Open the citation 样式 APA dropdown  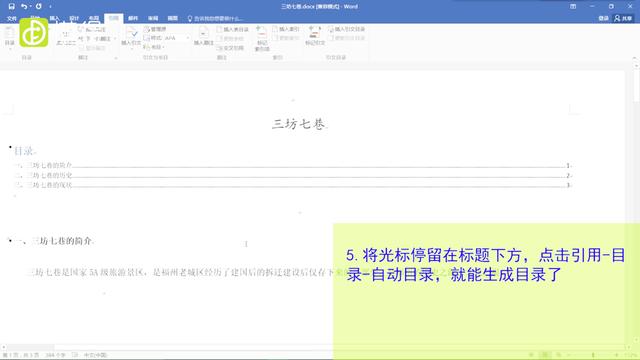click(x=167, y=38)
